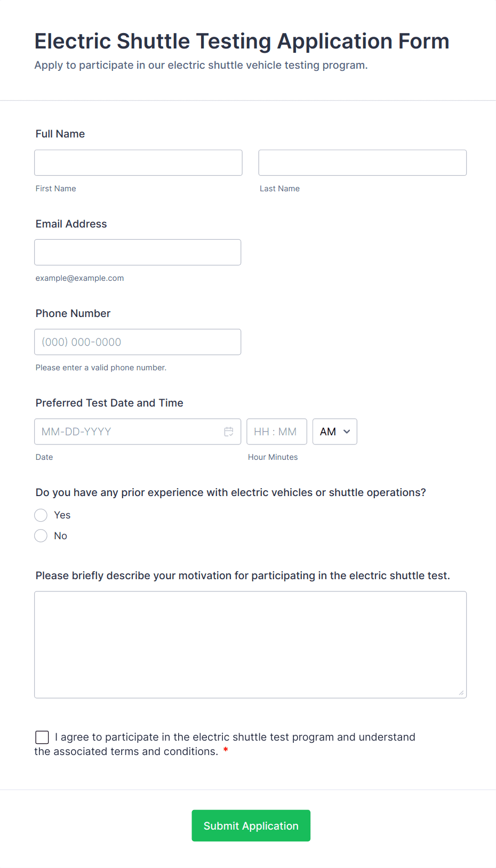Select the Yes radio button

click(41, 515)
